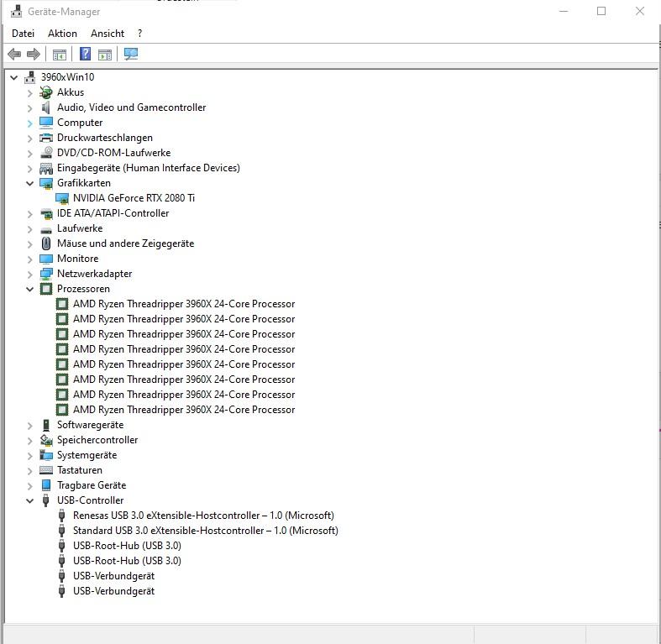Click the Geräte-Manager title bar icon

(17, 12)
